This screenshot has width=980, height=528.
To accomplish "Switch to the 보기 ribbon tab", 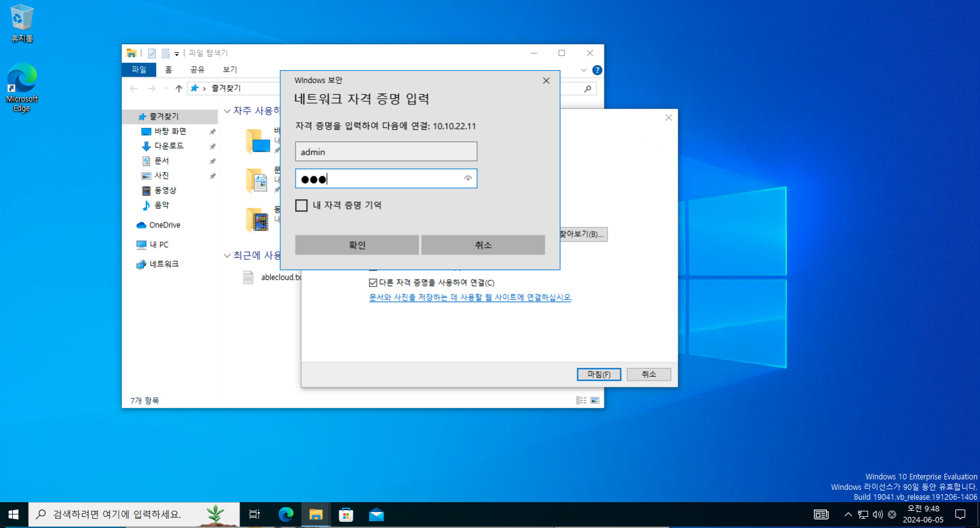I will click(230, 69).
